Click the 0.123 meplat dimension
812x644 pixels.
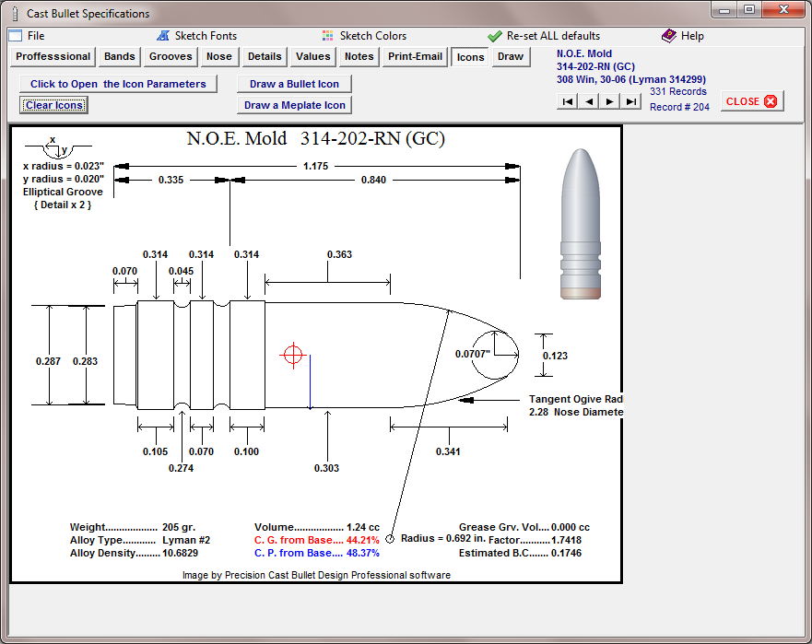[x=555, y=357]
